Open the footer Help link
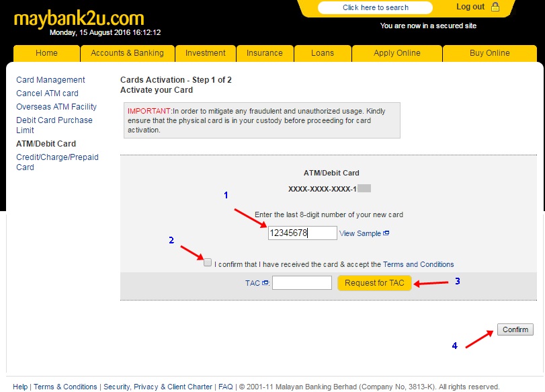 (x=20, y=387)
